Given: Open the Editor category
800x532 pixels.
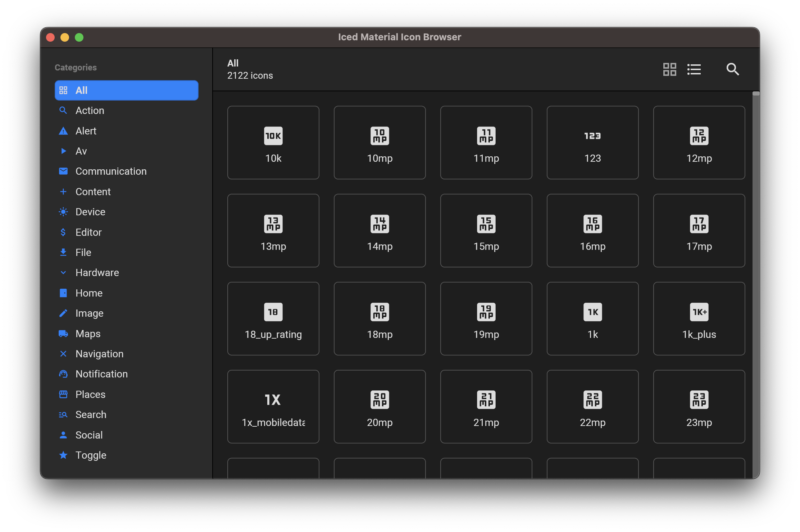Looking at the screenshot, I should pyautogui.click(x=127, y=232).
